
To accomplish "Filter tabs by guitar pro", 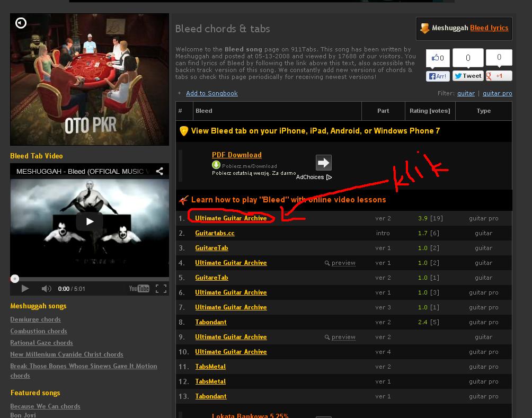I will [498, 93].
